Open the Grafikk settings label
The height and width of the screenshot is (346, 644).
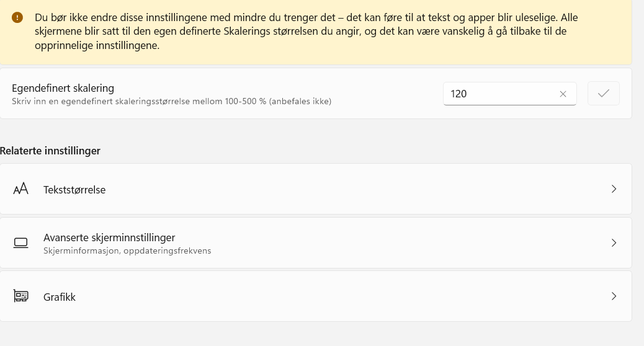click(x=60, y=297)
